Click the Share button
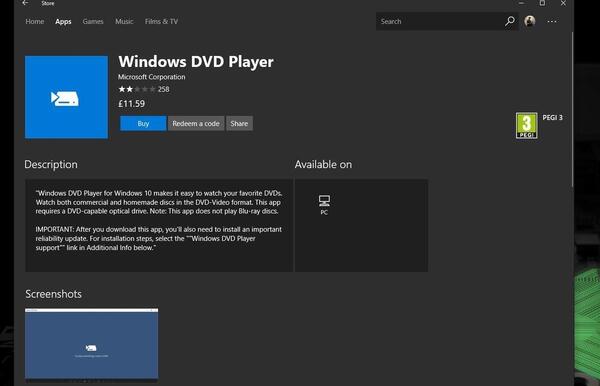Image resolution: width=600 pixels, height=386 pixels. (239, 123)
